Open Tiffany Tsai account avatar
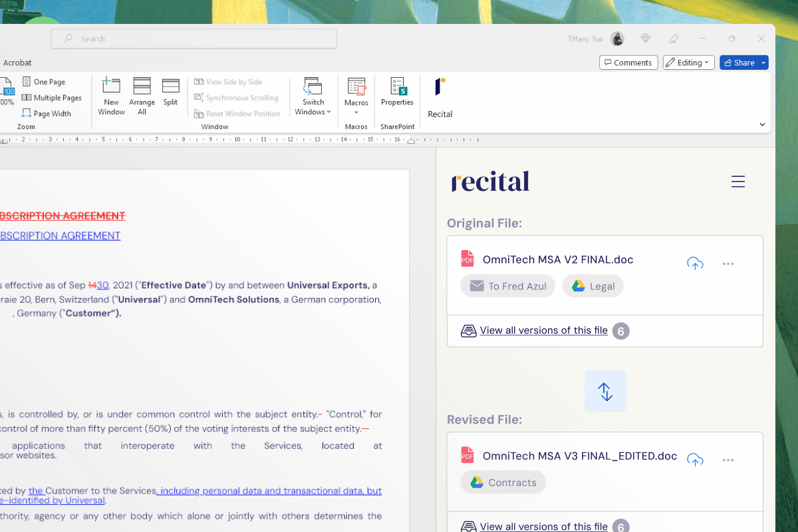 (618, 39)
